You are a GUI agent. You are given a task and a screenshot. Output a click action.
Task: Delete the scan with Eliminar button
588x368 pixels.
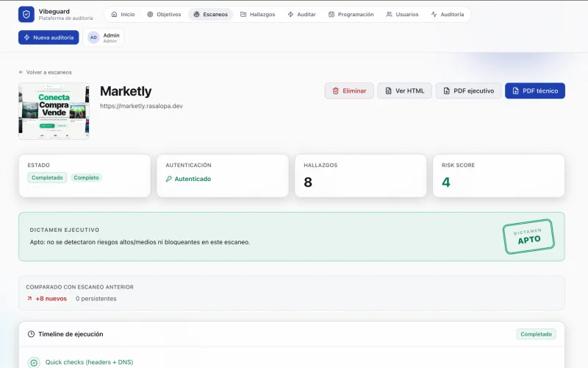(349, 91)
